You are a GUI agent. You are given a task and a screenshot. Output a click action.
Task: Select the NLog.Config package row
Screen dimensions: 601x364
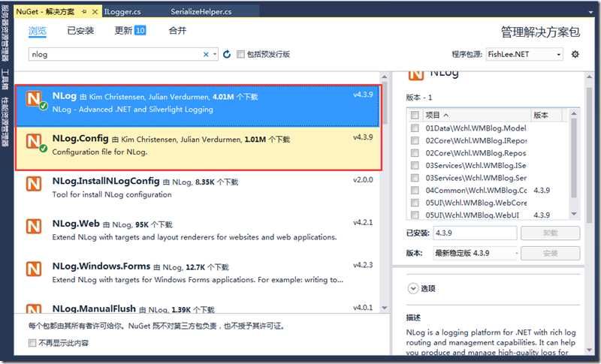pos(198,149)
